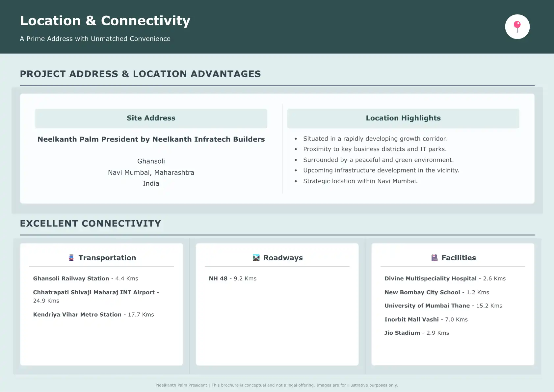Click the train icon beside Transportation
This screenshot has height=392, width=554.
click(x=71, y=258)
